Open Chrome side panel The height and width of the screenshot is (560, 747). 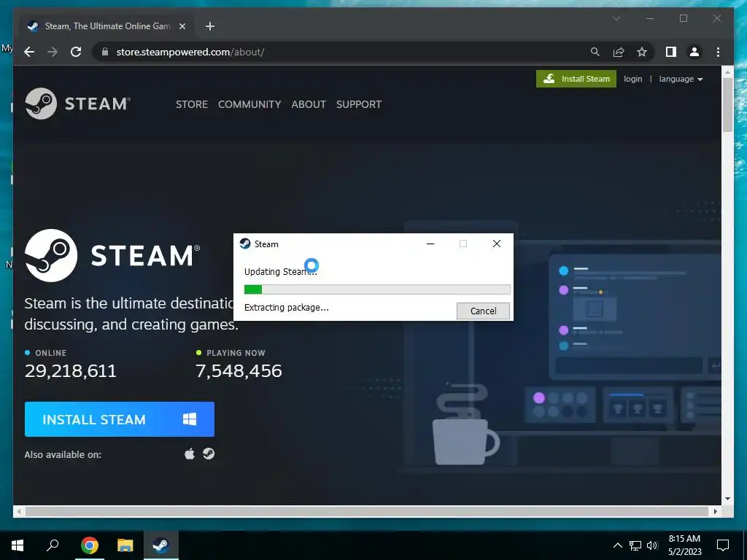point(671,52)
